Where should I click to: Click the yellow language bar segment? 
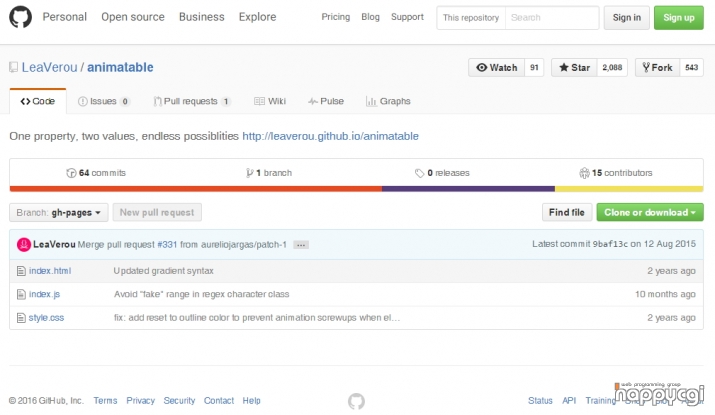click(x=629, y=189)
